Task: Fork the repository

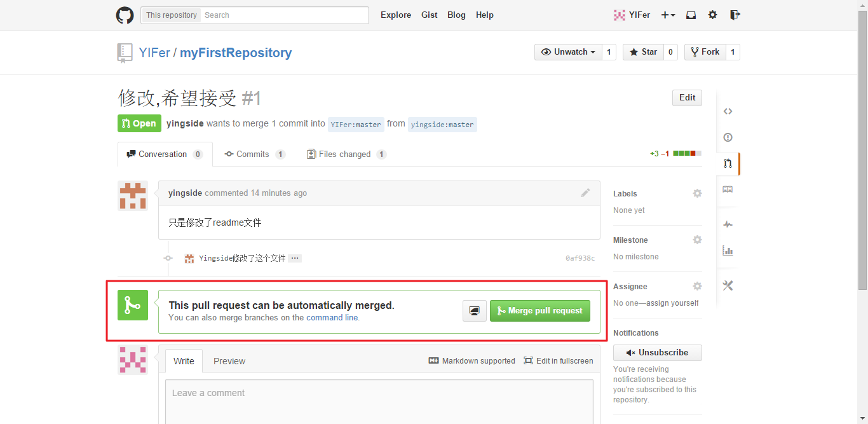Action: coord(705,52)
